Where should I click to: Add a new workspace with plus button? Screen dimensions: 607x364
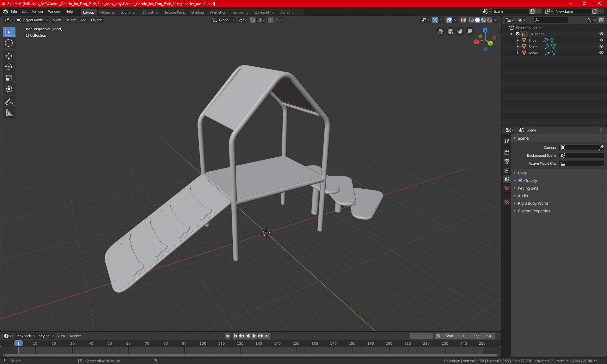tap(301, 12)
